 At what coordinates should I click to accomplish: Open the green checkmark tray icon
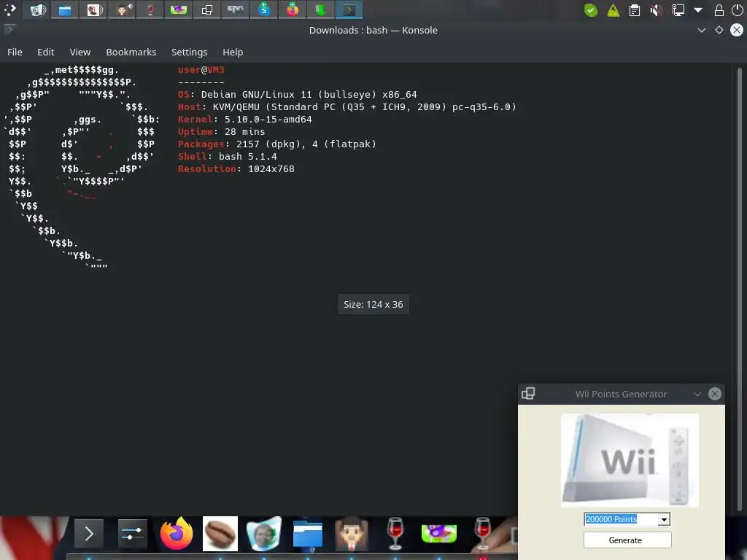pos(591,10)
